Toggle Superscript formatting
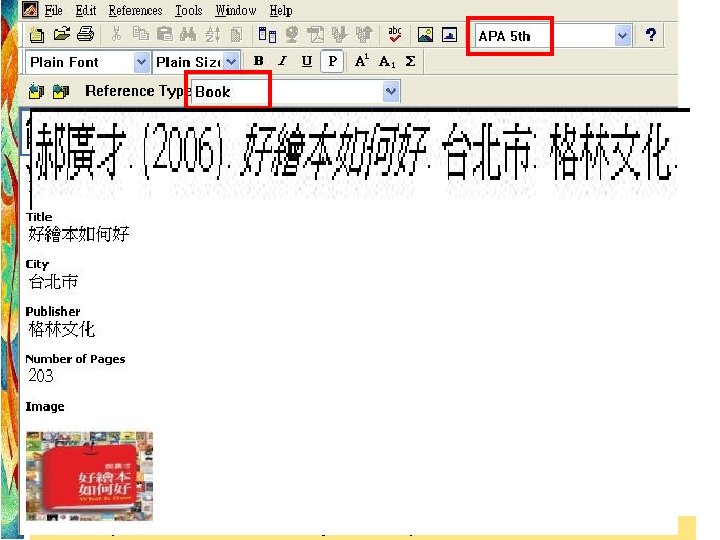 click(x=362, y=61)
